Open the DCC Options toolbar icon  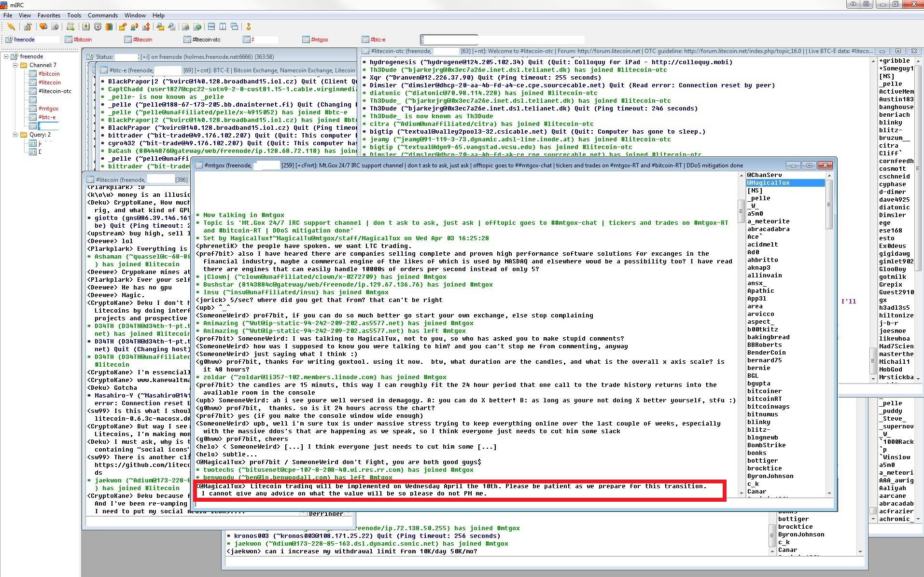click(x=146, y=27)
